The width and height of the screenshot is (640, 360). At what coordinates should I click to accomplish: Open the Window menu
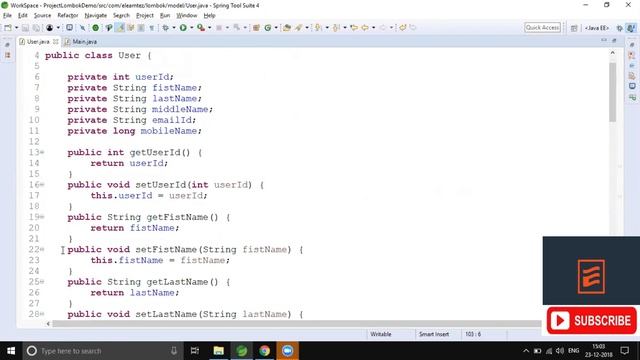tap(187, 16)
